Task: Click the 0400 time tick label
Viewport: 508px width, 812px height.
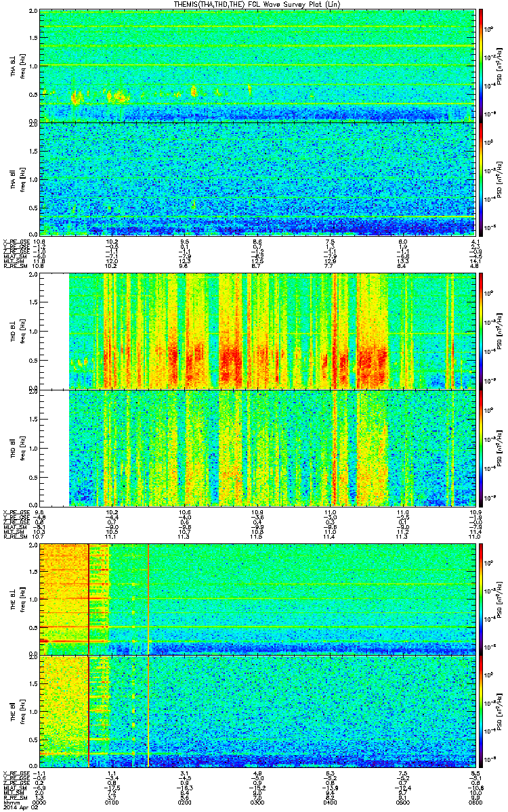Action: click(331, 803)
